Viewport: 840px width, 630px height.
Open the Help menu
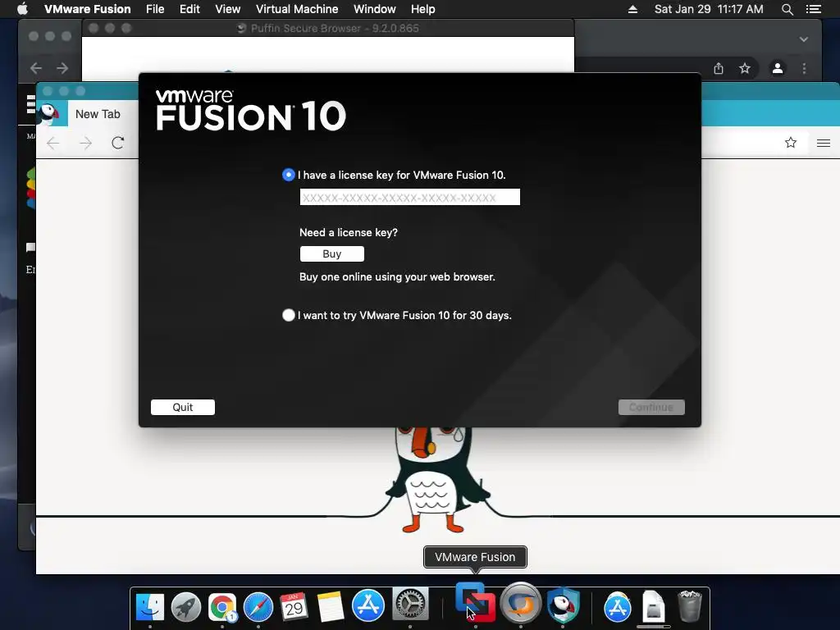click(x=422, y=9)
